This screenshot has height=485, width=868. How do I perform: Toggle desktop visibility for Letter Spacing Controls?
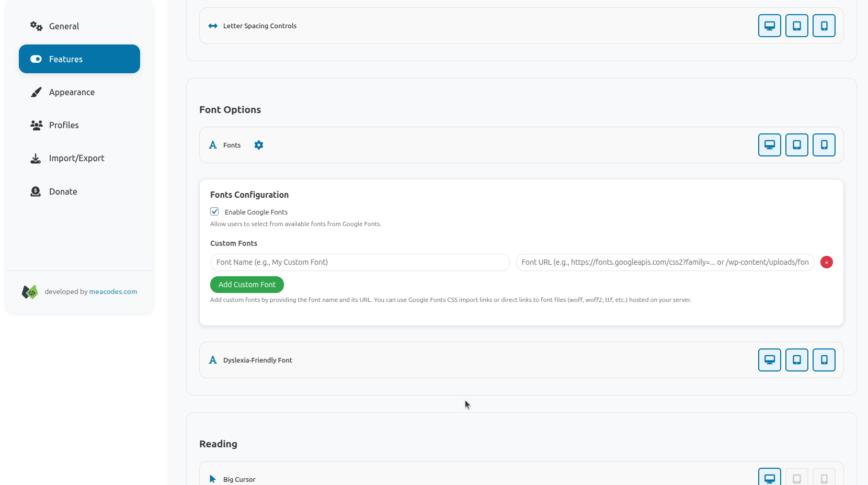click(x=769, y=26)
